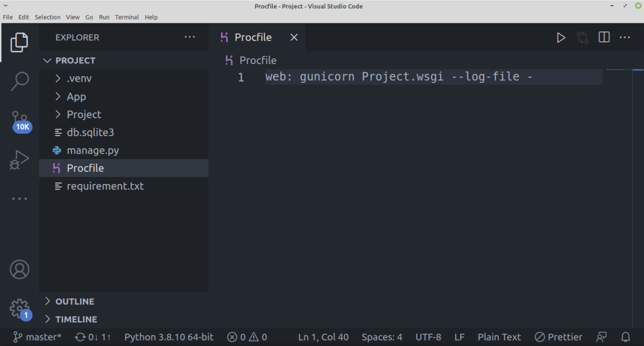Open db.sqlite3 in the explorer
This screenshot has width=644, height=346.
124,132
